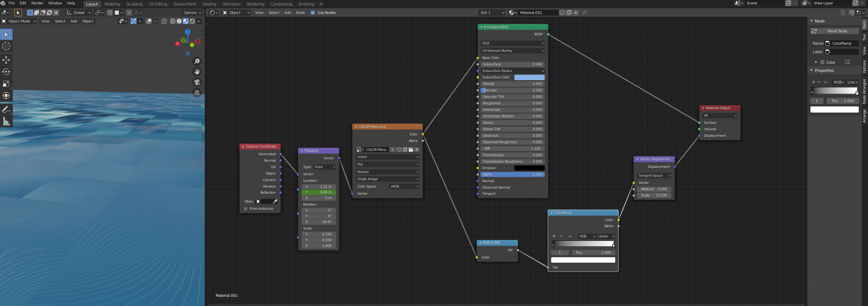This screenshot has width=868, height=306.
Task: Uncheck the Use Nodes checkbox
Action: (313, 13)
